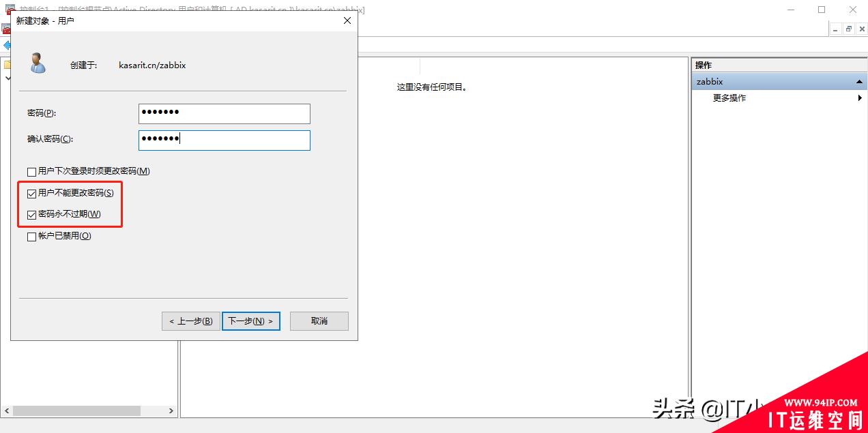The image size is (868, 433).
Task: Click the 操作 pane header
Action: pyautogui.click(x=779, y=65)
